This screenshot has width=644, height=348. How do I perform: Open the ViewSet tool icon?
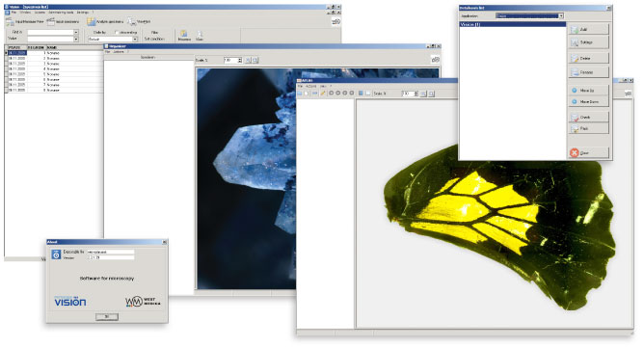(x=131, y=21)
